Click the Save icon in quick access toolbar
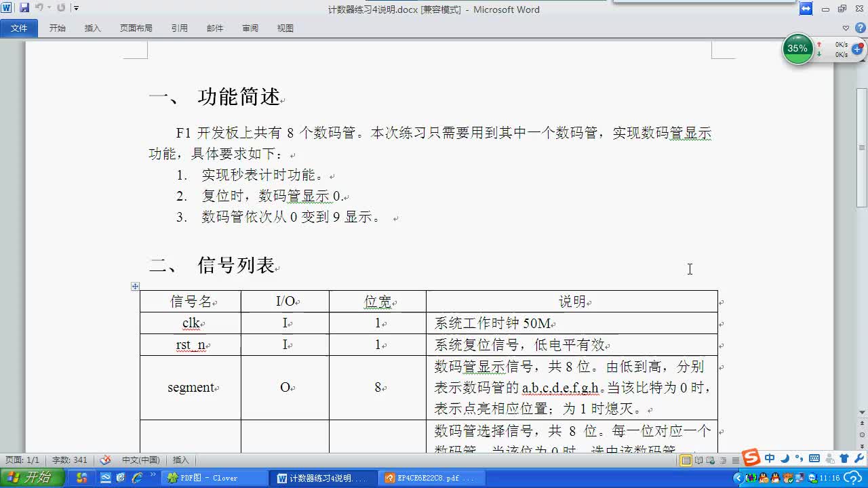This screenshot has width=868, height=488. pyautogui.click(x=24, y=8)
